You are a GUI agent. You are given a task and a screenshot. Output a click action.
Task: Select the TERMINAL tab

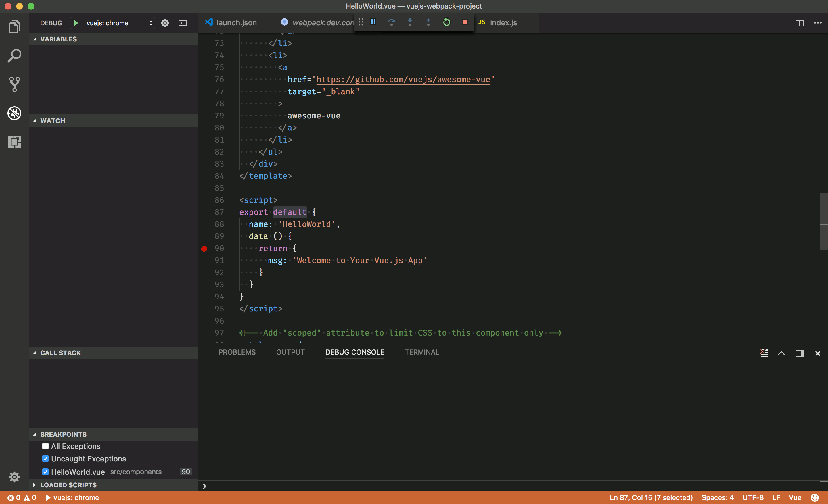click(422, 351)
